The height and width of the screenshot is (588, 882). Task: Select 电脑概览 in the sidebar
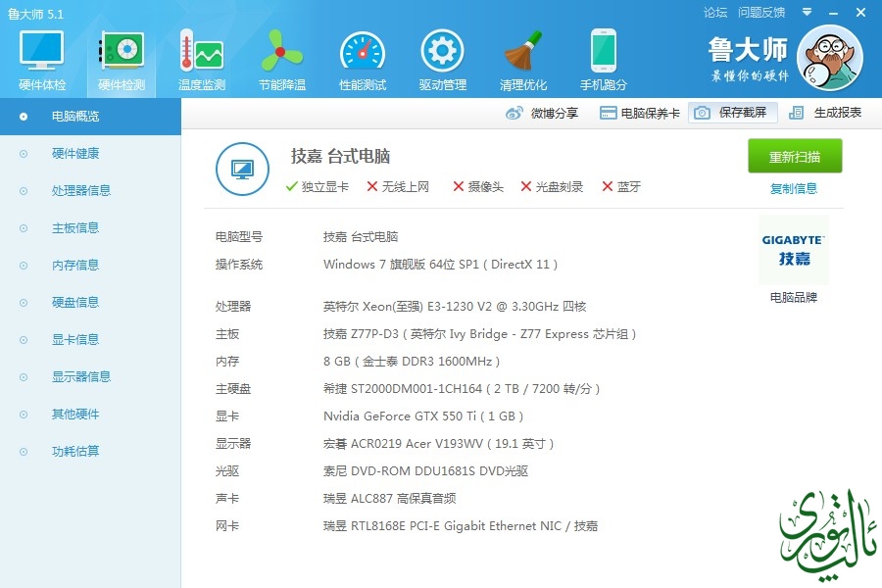coord(90,117)
